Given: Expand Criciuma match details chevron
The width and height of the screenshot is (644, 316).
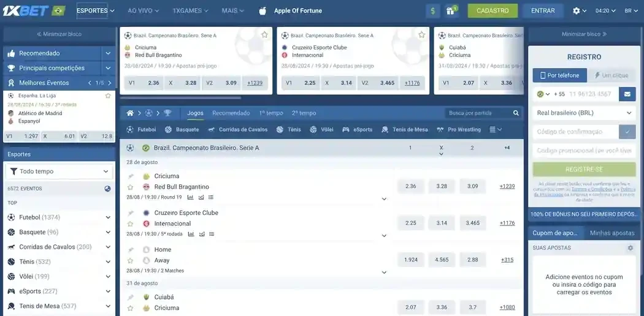Looking at the screenshot, I should (384, 199).
